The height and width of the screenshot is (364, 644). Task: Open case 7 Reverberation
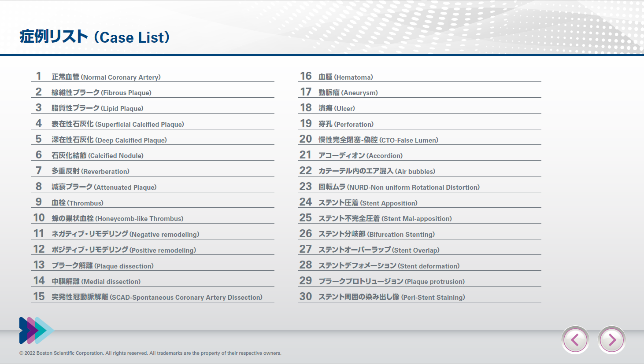[90, 171]
